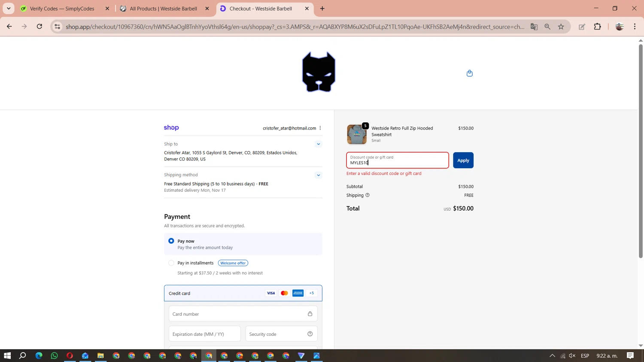This screenshot has width=644, height=362.
Task: Open the notification center in the taskbar
Action: 630,356
